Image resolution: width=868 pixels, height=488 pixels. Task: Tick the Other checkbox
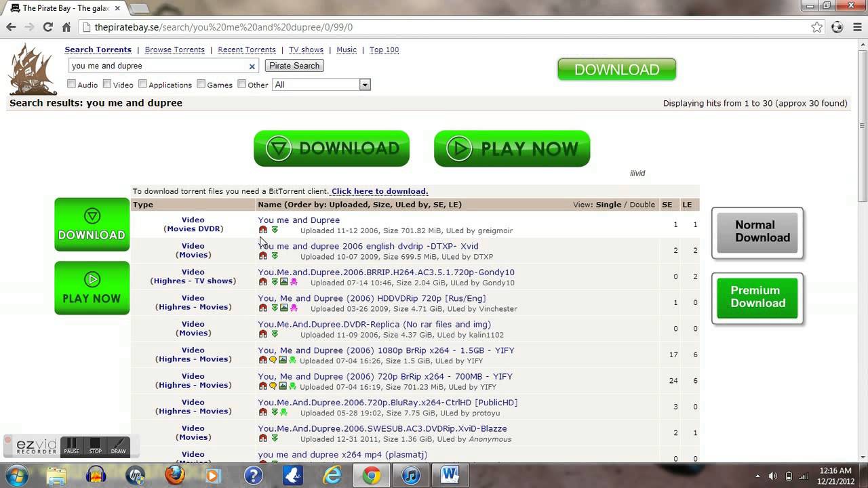point(241,84)
